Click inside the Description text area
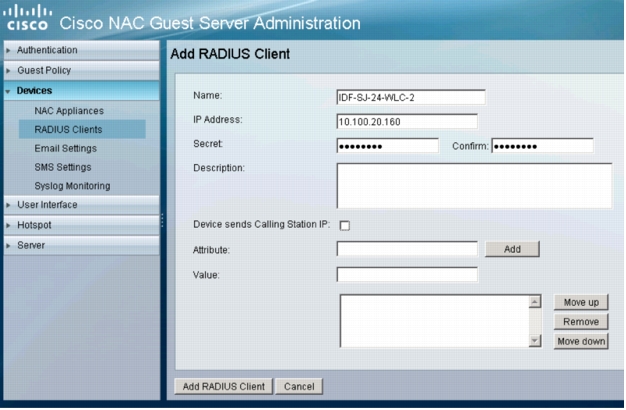The width and height of the screenshot is (626, 410). (474, 186)
